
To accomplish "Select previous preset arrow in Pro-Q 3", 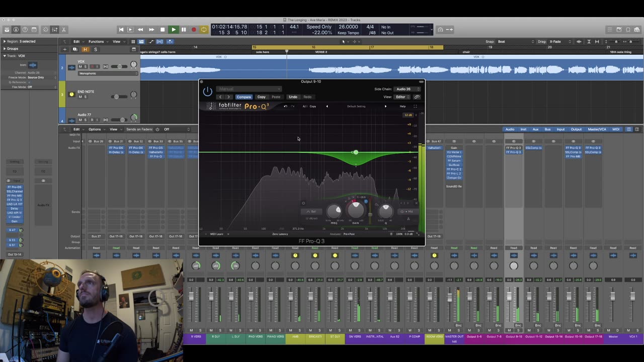I will (327, 106).
